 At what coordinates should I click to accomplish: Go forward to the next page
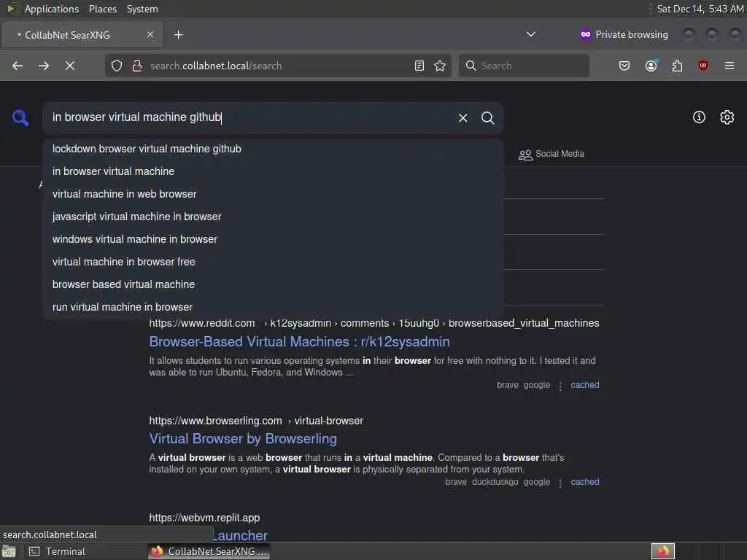click(43, 66)
